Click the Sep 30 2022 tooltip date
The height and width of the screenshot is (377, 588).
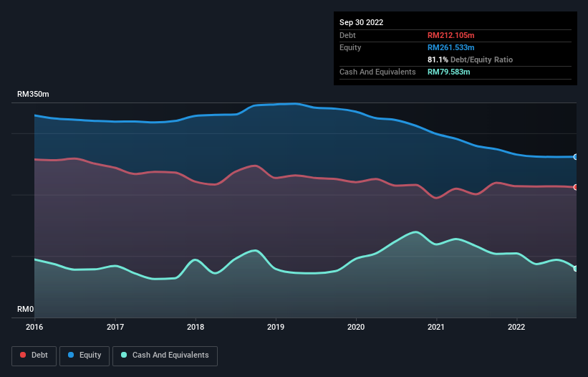361,22
